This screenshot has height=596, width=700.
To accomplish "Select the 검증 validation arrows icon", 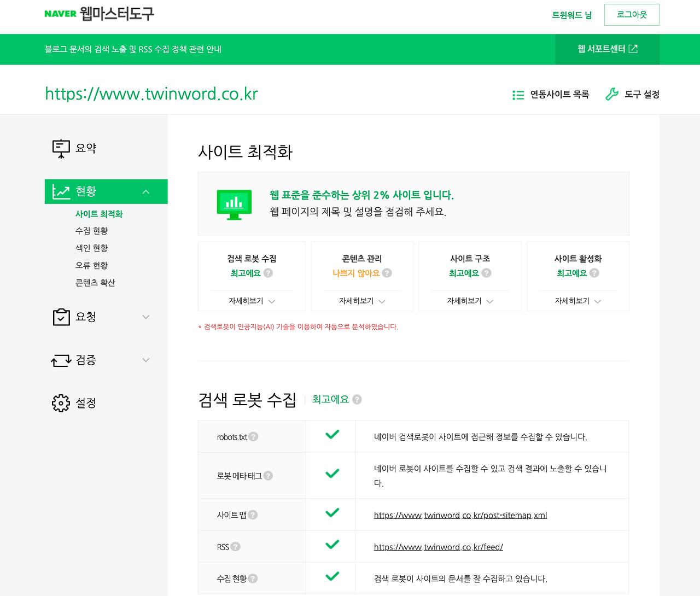I will coord(61,360).
